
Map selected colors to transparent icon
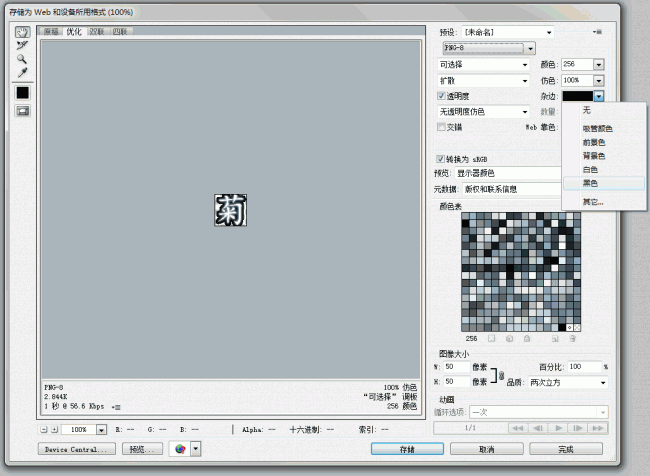[491, 339]
